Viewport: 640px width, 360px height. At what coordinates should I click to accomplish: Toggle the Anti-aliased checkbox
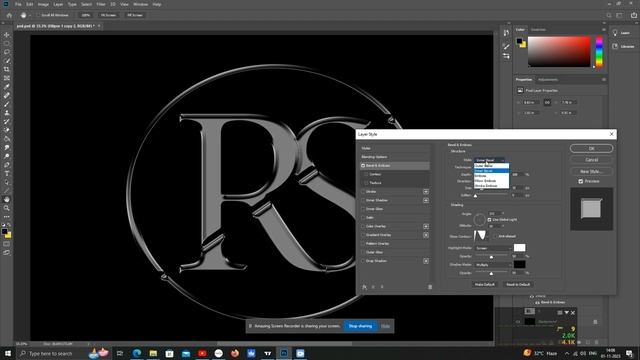coord(496,236)
